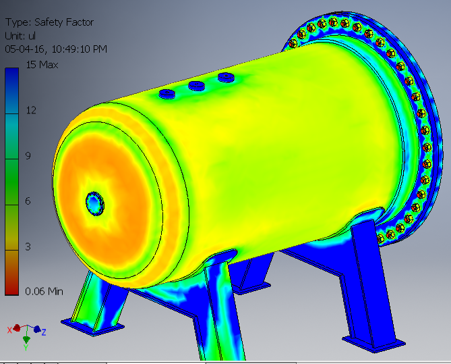Click the red bottom of the color bar

[x=12, y=273]
